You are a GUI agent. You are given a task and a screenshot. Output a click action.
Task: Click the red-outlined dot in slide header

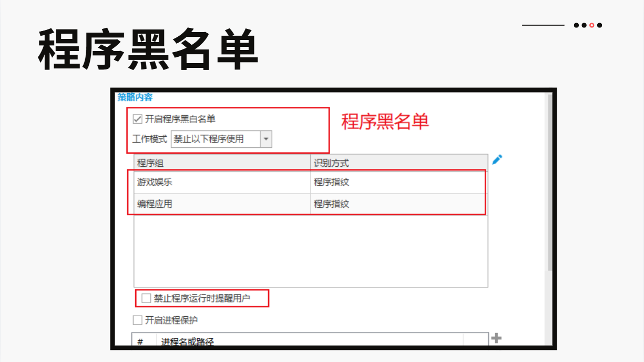coord(592,25)
